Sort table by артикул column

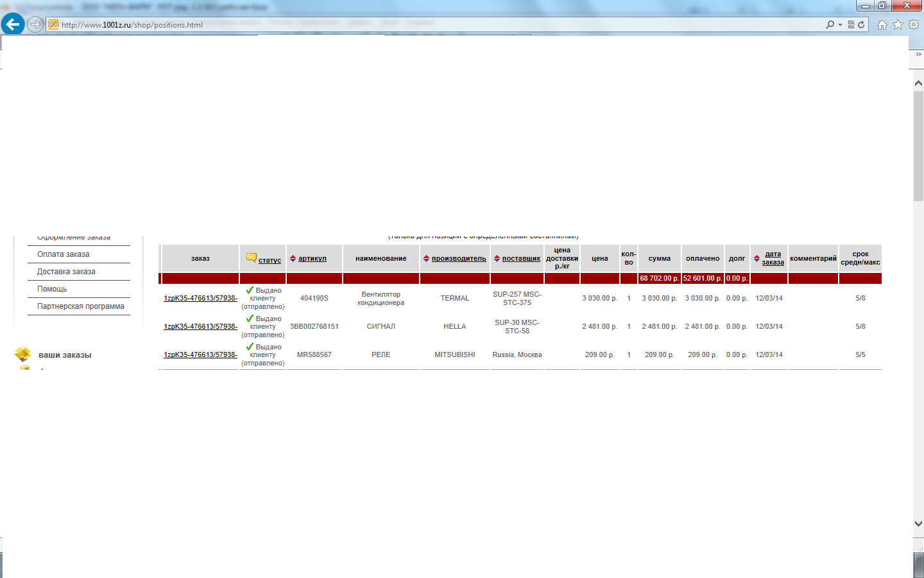click(x=312, y=258)
